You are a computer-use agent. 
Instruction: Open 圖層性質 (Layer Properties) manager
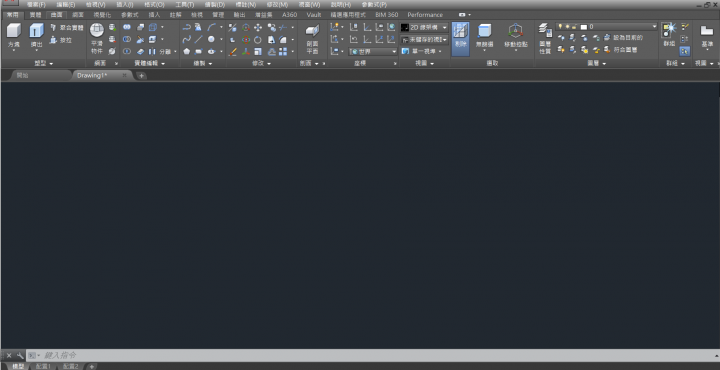[x=545, y=38]
